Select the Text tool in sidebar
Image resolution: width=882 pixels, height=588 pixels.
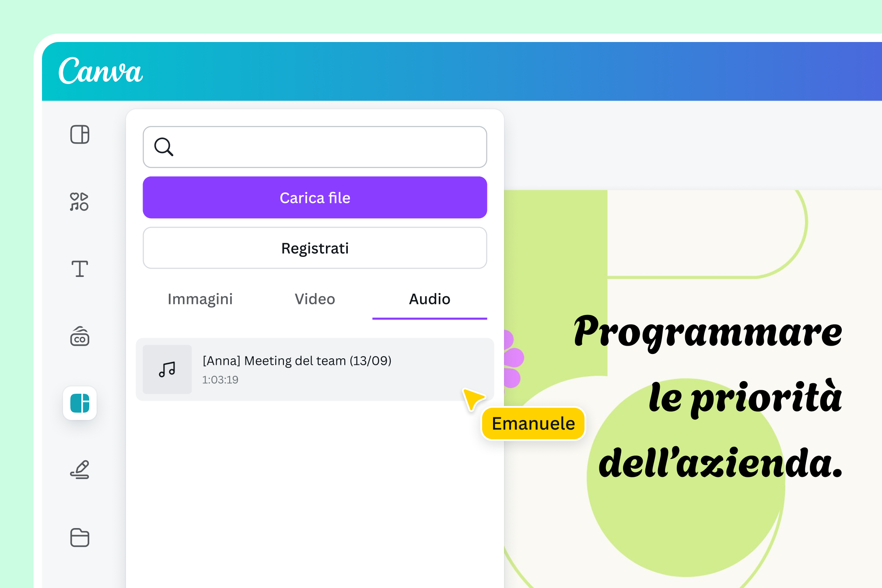click(x=80, y=269)
